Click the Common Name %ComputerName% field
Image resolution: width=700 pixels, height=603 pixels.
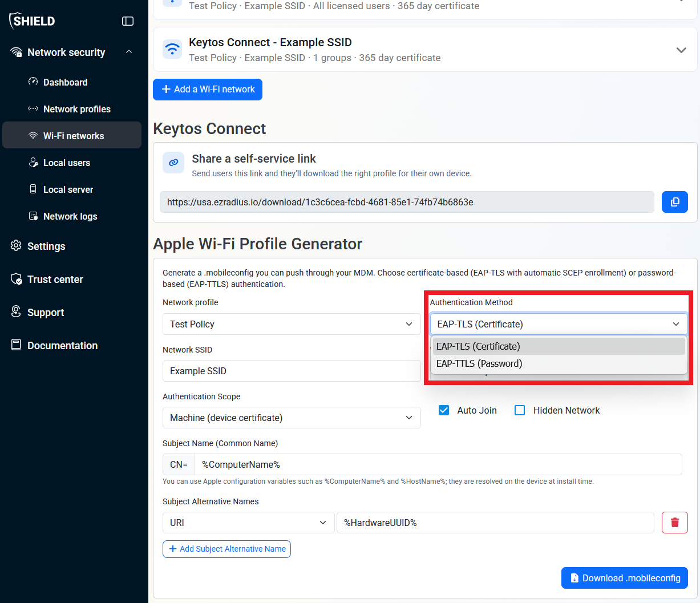tap(438, 464)
